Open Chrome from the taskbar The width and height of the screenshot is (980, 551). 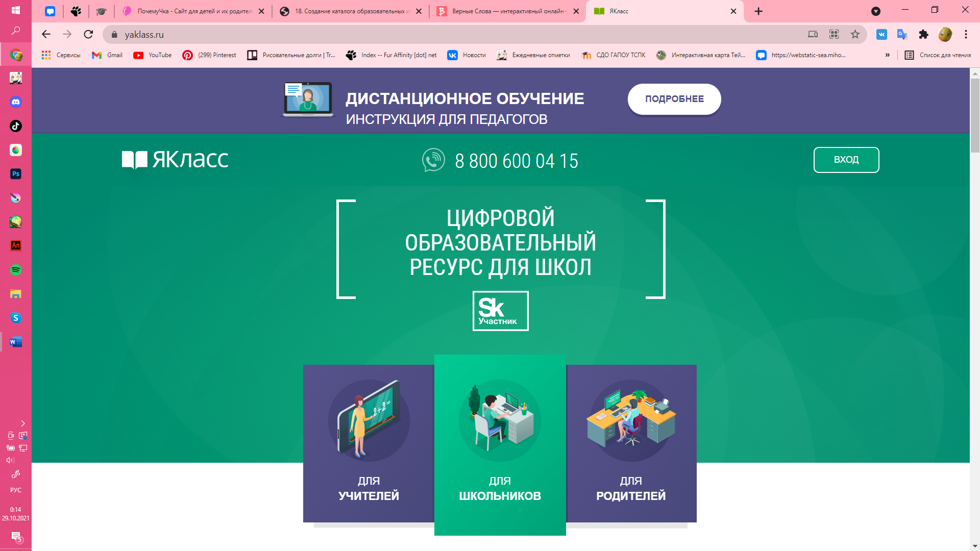click(16, 55)
